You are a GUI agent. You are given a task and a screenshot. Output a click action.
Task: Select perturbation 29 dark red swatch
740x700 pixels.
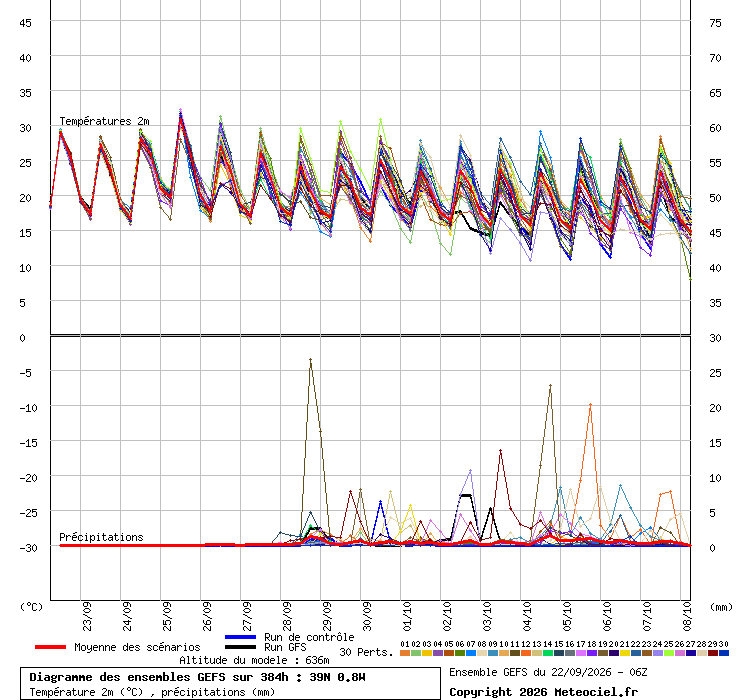[x=713, y=653]
